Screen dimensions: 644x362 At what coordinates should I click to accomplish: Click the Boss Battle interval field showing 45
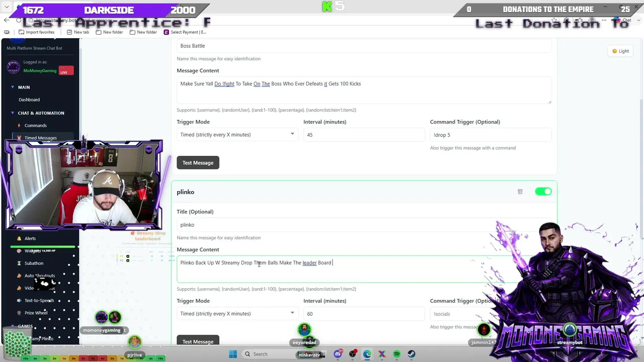point(364,135)
